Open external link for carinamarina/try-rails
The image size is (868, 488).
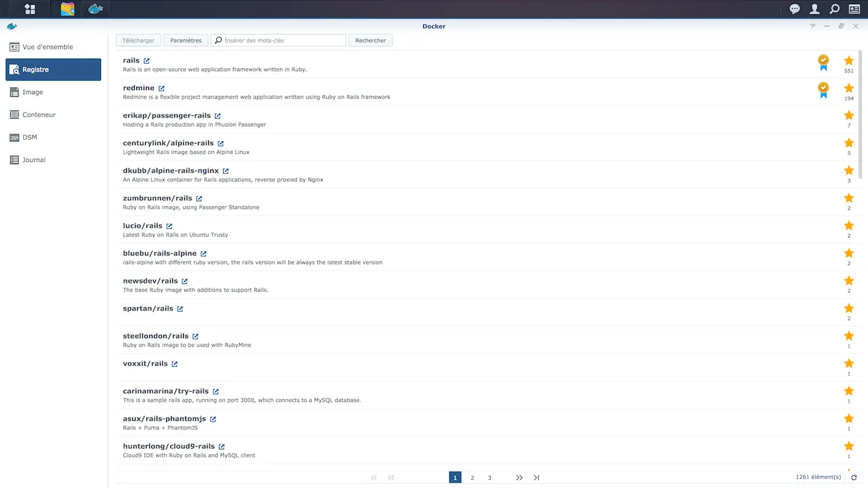[x=216, y=392]
